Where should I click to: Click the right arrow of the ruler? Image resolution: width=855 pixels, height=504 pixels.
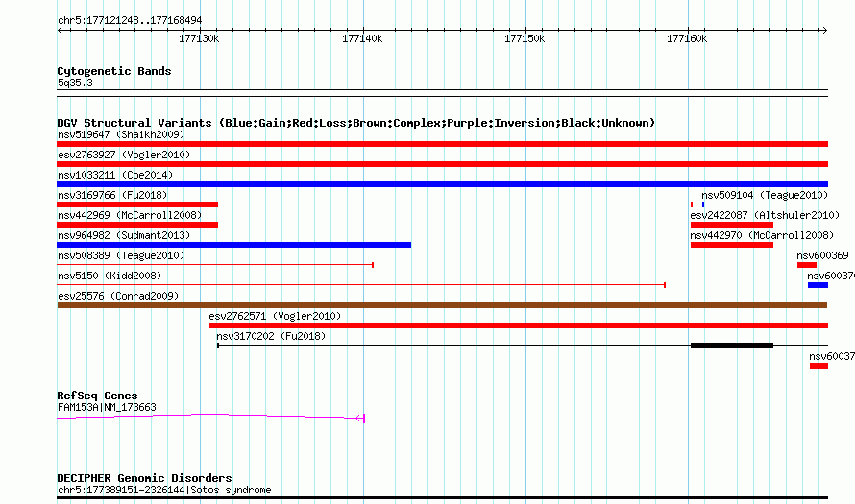[x=824, y=30]
